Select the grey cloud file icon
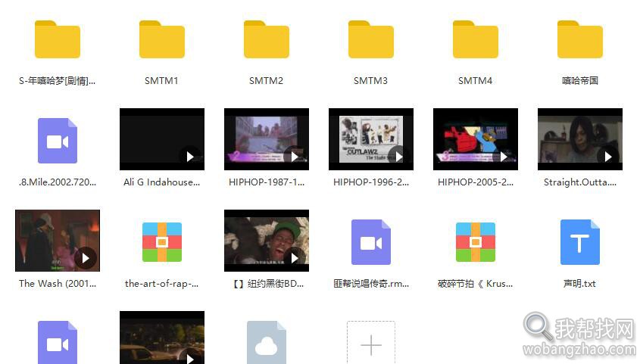This screenshot has width=640, height=364. click(267, 342)
